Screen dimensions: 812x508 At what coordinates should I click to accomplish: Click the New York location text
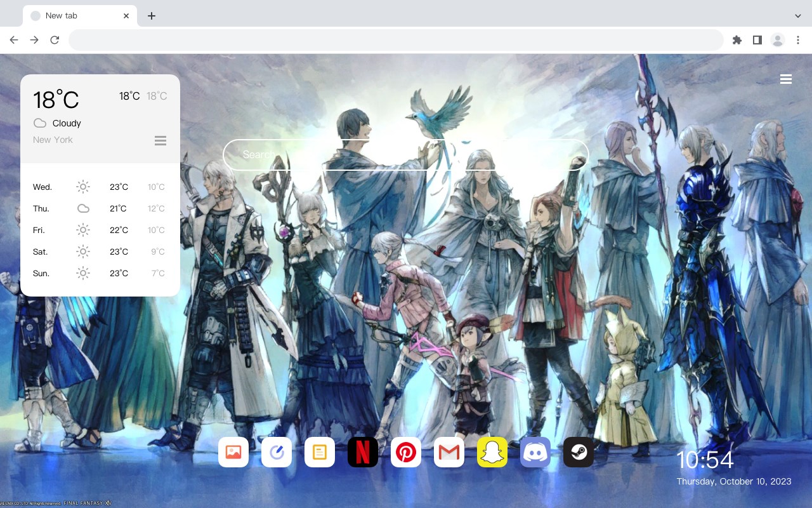tap(53, 140)
